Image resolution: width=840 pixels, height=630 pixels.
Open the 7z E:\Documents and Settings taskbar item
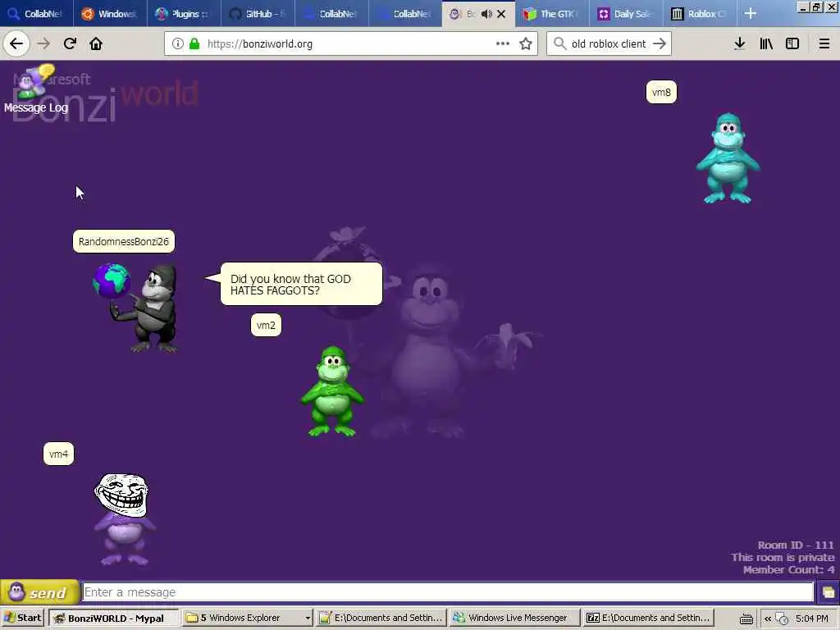pyautogui.click(x=648, y=618)
